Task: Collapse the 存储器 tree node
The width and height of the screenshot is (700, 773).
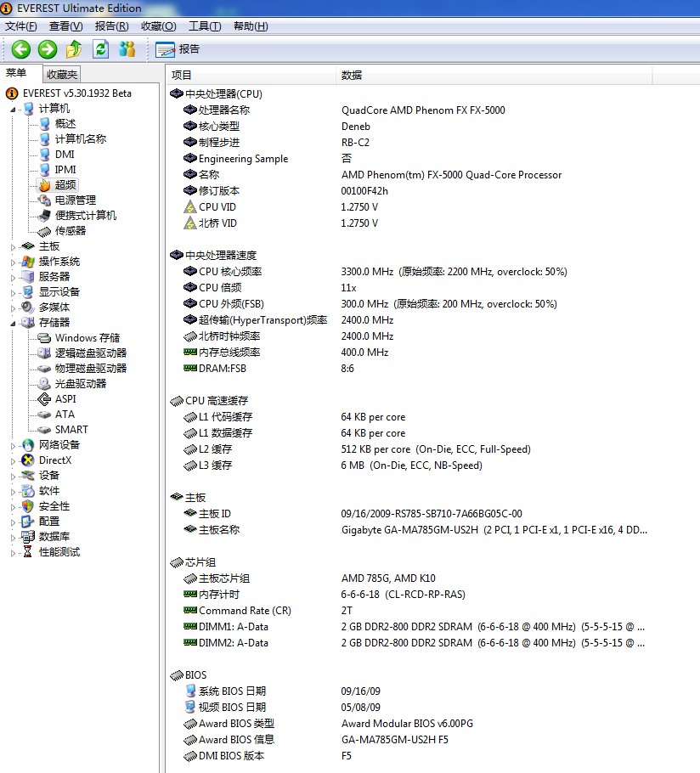Action: pos(14,324)
